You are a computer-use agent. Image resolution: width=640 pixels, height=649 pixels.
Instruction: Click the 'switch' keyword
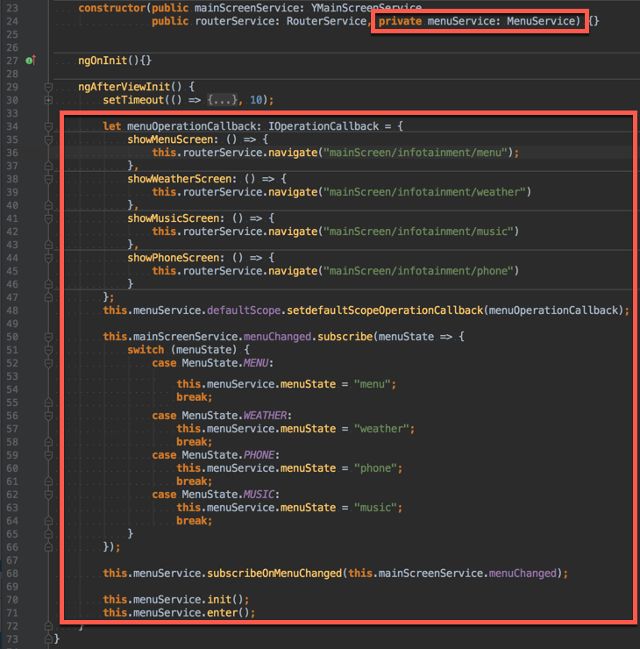(x=145, y=350)
